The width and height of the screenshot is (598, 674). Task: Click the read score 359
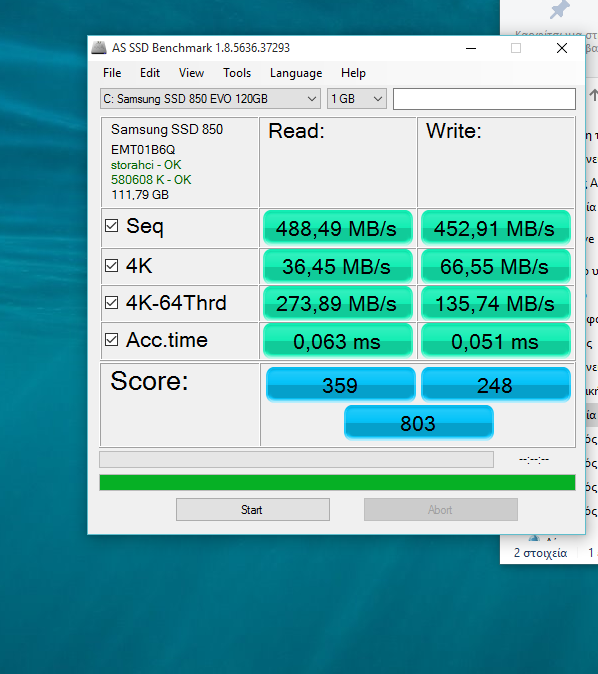point(340,385)
